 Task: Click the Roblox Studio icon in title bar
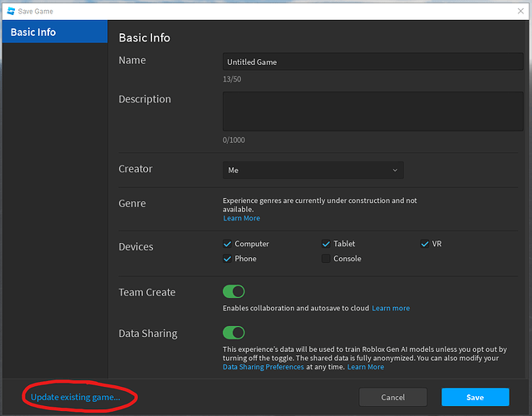pyautogui.click(x=9, y=9)
